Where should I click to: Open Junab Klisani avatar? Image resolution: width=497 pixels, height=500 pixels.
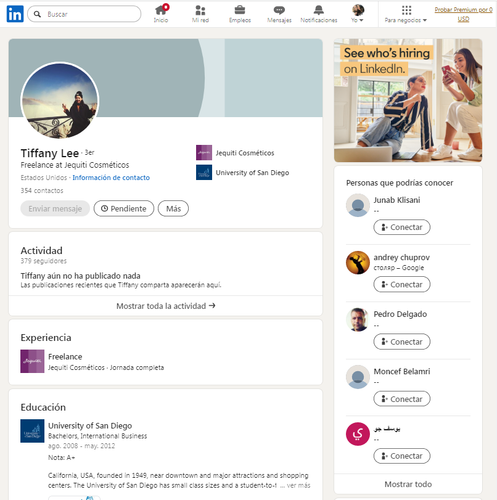coord(358,205)
